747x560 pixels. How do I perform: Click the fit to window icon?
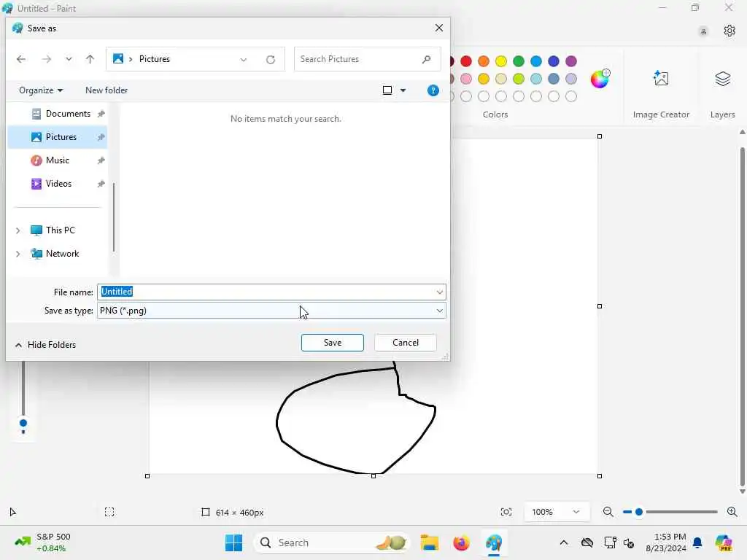(x=506, y=513)
